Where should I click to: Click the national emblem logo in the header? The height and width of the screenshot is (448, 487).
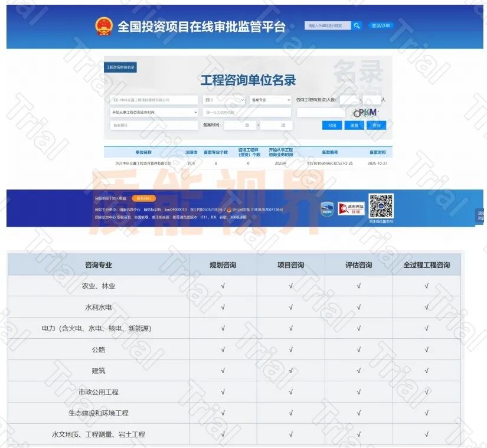click(x=104, y=25)
